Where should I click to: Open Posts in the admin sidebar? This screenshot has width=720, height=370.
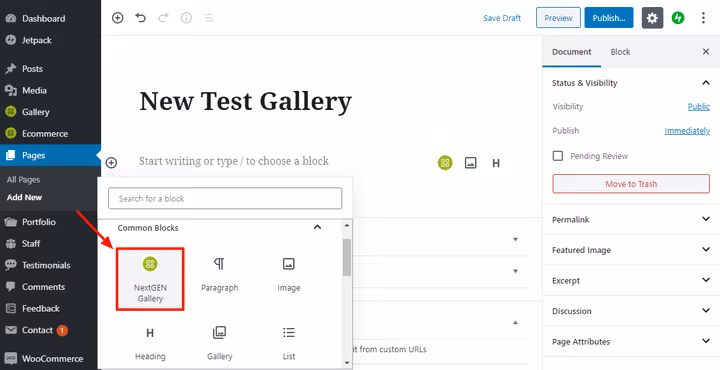[32, 69]
